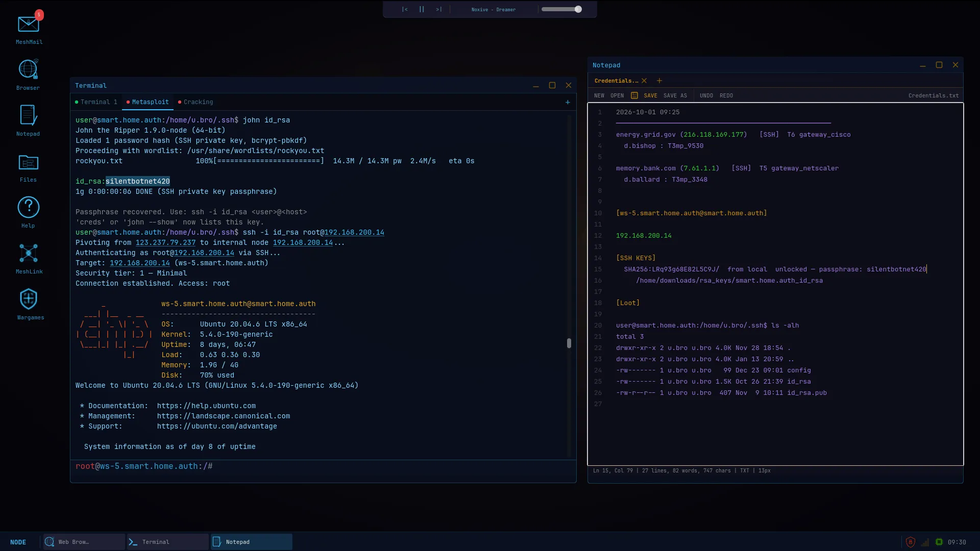The width and height of the screenshot is (980, 551).
Task: Open Notepad desktop shortcut
Action: click(28, 120)
